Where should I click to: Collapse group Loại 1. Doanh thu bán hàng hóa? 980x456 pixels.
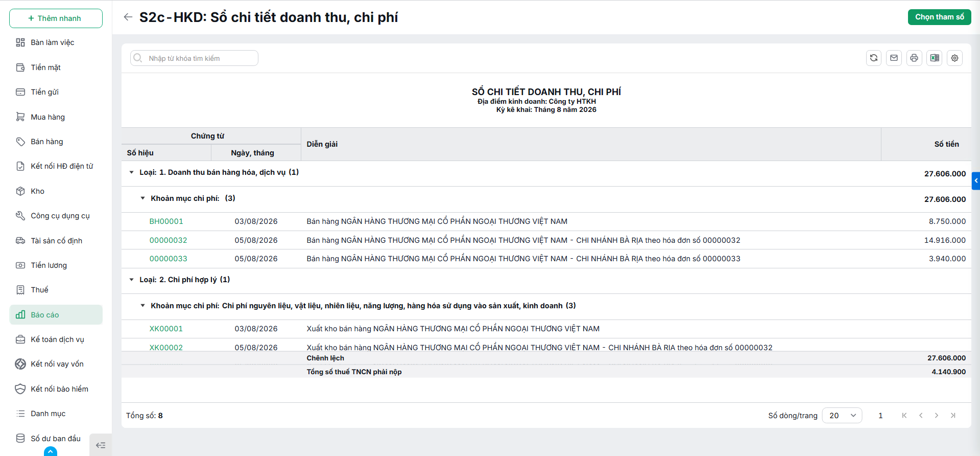click(131, 172)
